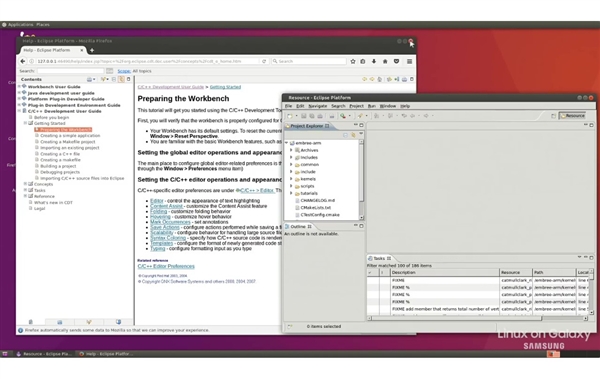Expand Concepts in help contents tree

25,184
